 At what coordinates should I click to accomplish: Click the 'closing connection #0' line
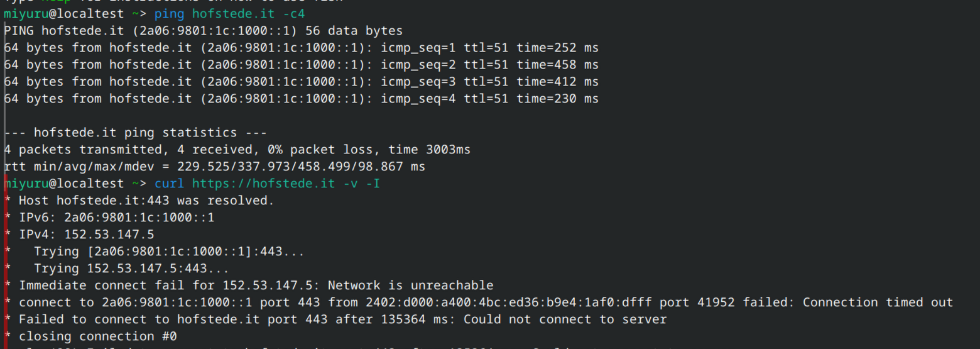(97, 336)
